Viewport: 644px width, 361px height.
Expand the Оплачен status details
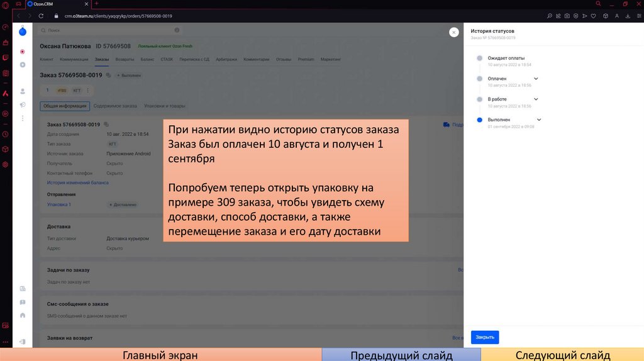536,79
